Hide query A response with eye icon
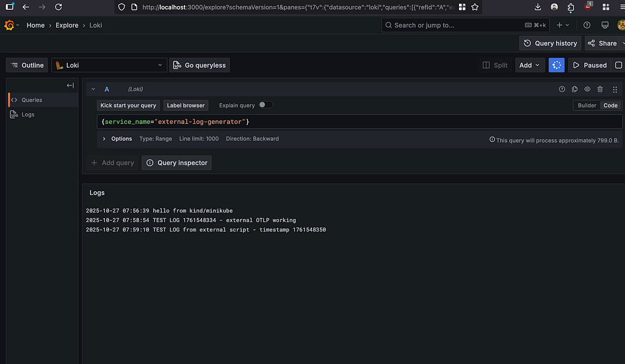The height and width of the screenshot is (364, 625). tap(587, 89)
